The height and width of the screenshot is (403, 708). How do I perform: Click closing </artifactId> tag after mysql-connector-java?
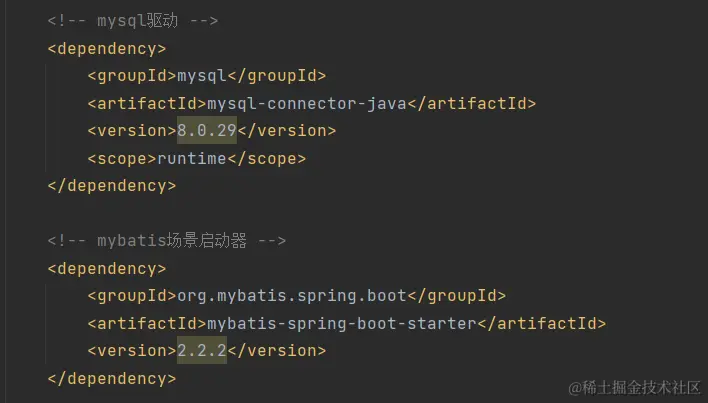(x=472, y=103)
